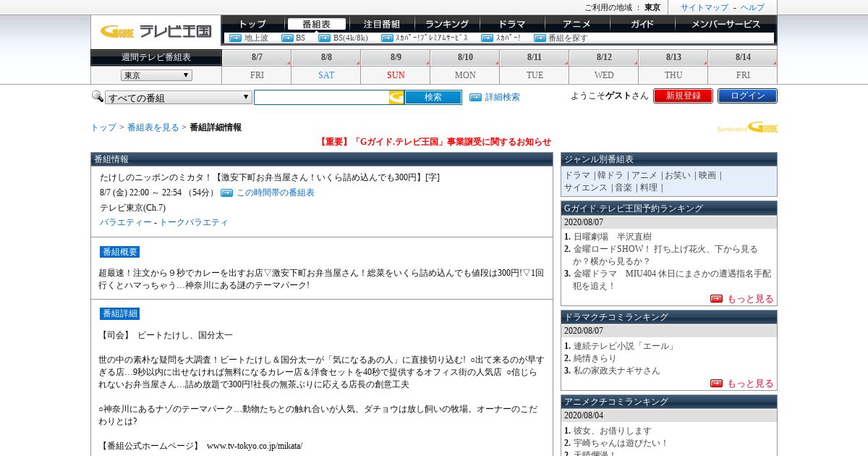
Task: Open 料理 in genre schedule list
Action: coord(649,187)
